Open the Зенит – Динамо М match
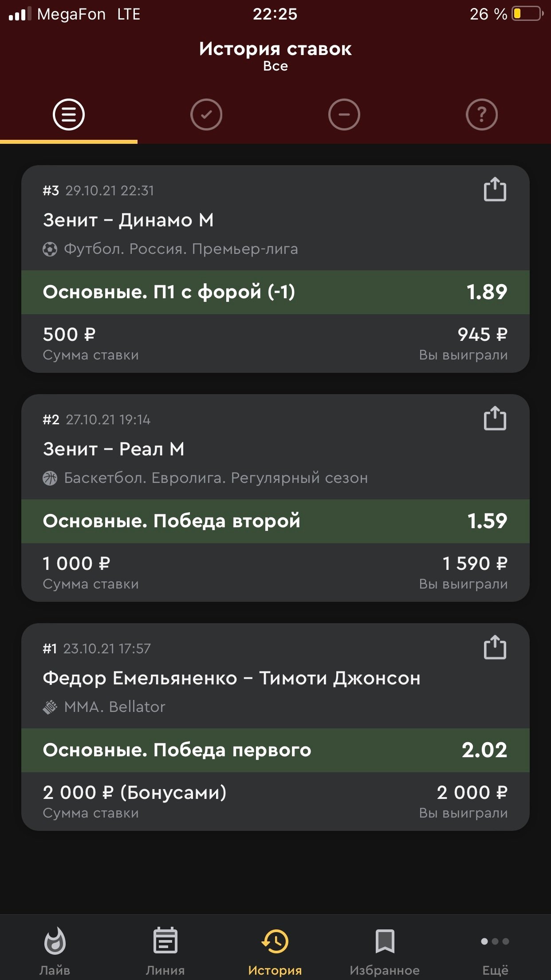 pyautogui.click(x=128, y=220)
